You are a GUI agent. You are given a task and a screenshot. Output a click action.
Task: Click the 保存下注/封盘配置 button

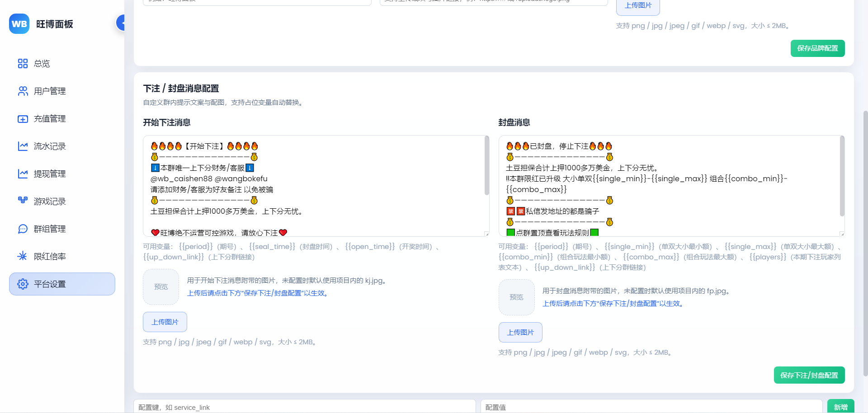pyautogui.click(x=809, y=375)
